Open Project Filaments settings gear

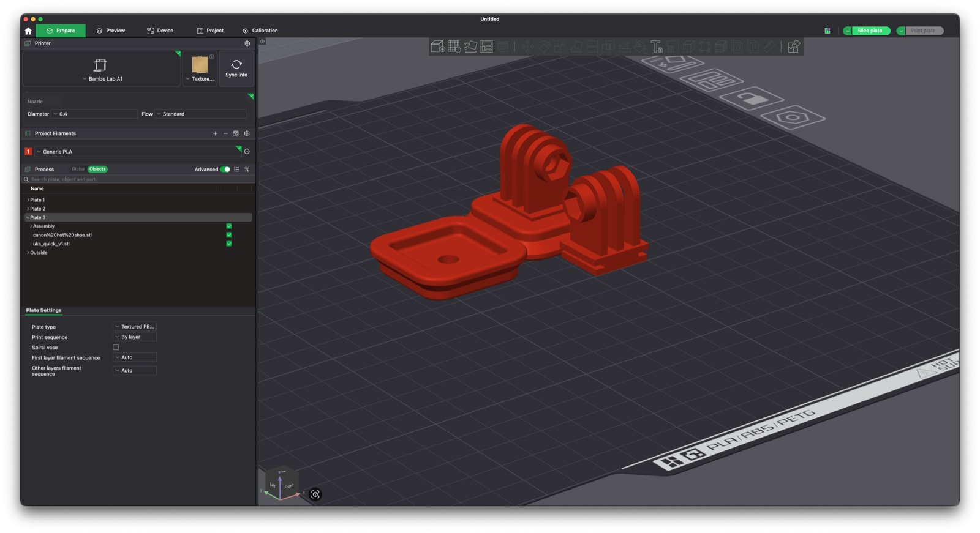click(x=247, y=133)
